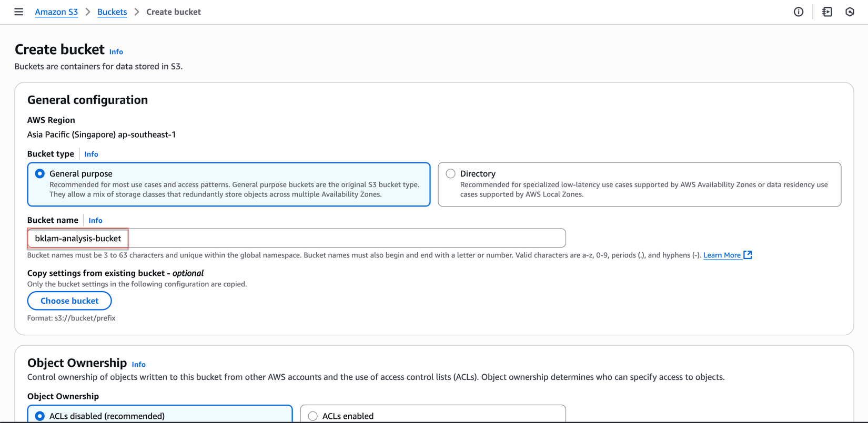
Task: Select the Directory bucket type
Action: (x=450, y=173)
